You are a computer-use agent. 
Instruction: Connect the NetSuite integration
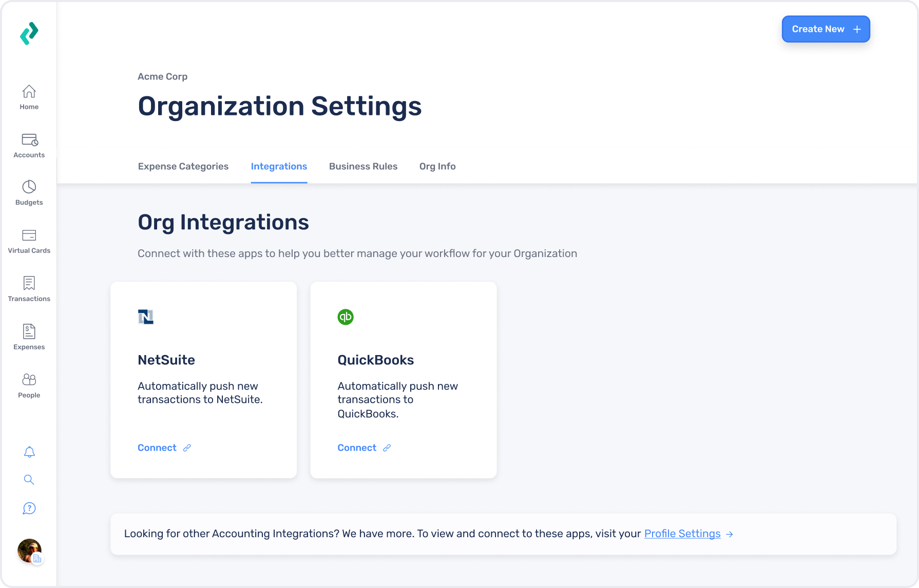[x=157, y=447]
